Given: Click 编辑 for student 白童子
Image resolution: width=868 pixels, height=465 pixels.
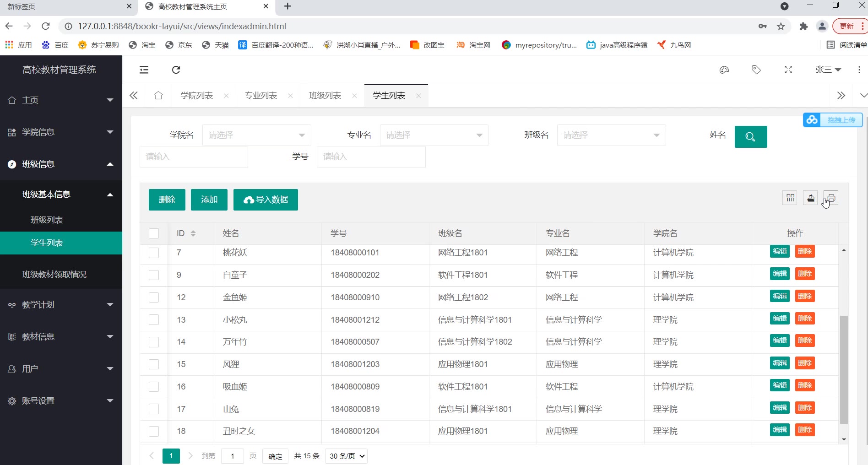Looking at the screenshot, I should point(780,274).
